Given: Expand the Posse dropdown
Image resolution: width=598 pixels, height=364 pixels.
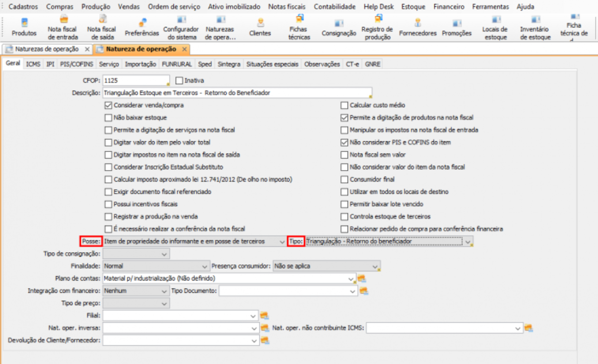Looking at the screenshot, I should [x=281, y=242].
